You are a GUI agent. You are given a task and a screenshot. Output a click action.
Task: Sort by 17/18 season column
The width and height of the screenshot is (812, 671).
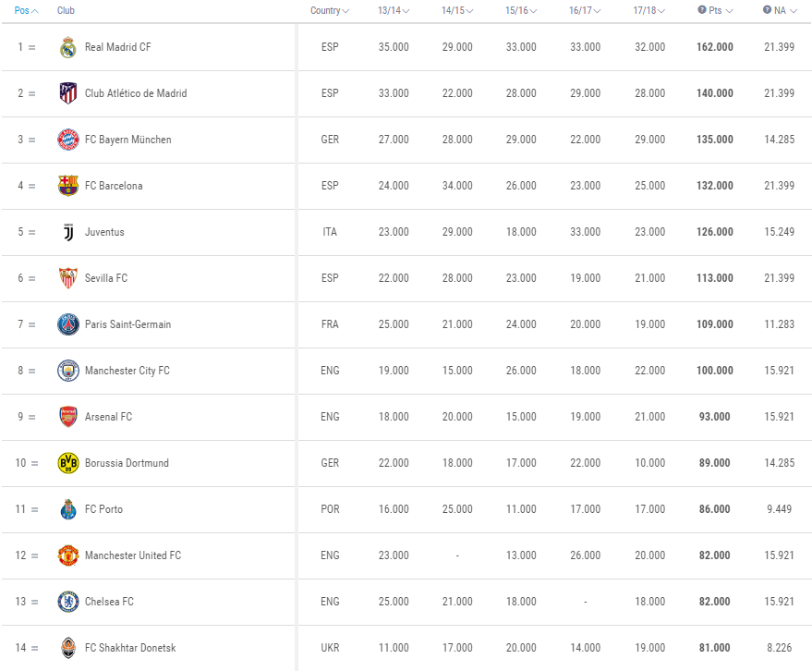click(648, 10)
